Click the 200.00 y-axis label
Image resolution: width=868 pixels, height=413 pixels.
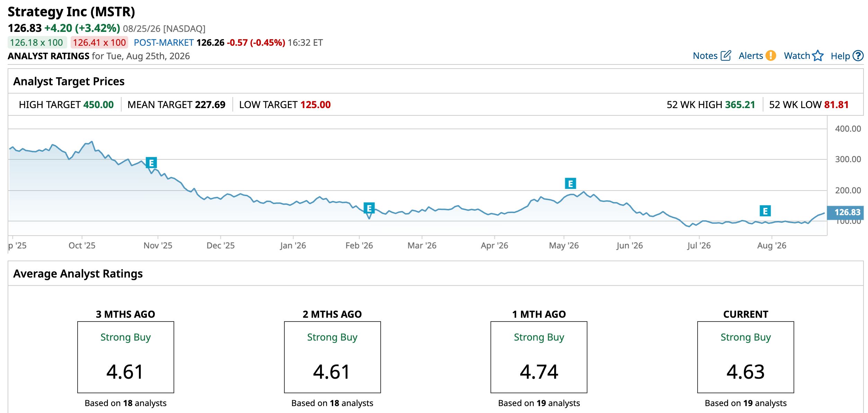tap(848, 191)
